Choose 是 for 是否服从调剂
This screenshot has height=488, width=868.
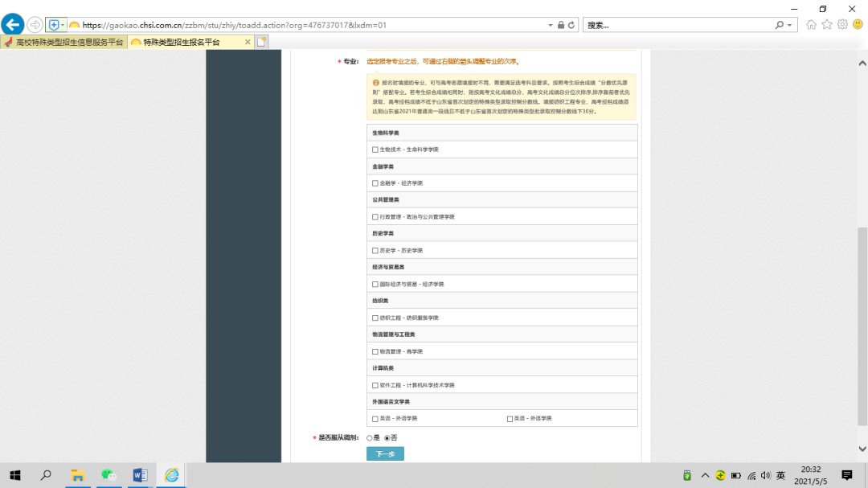[370, 438]
